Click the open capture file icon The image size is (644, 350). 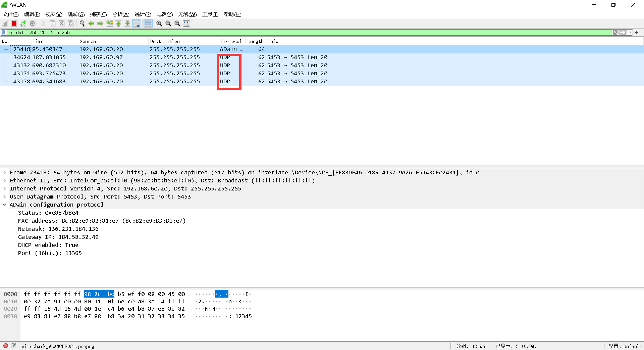click(44, 24)
